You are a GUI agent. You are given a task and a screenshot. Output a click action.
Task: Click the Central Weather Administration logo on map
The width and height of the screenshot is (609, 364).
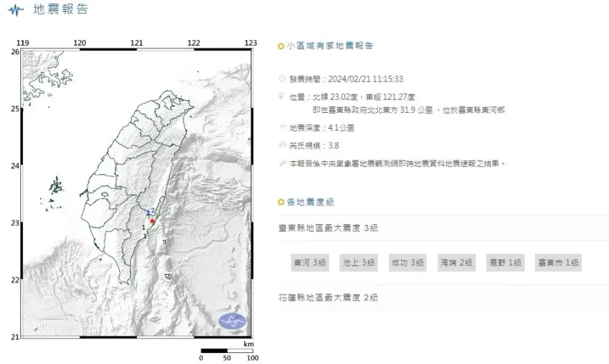point(232,321)
